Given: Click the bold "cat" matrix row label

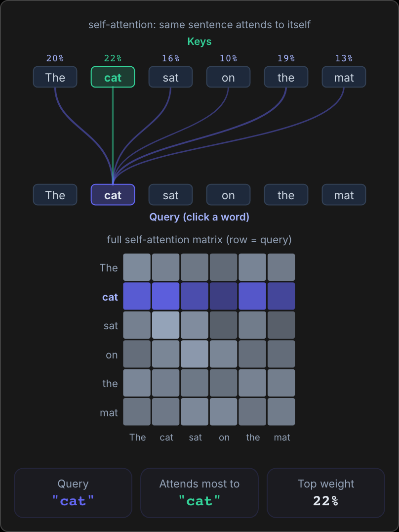Looking at the screenshot, I should click(110, 297).
